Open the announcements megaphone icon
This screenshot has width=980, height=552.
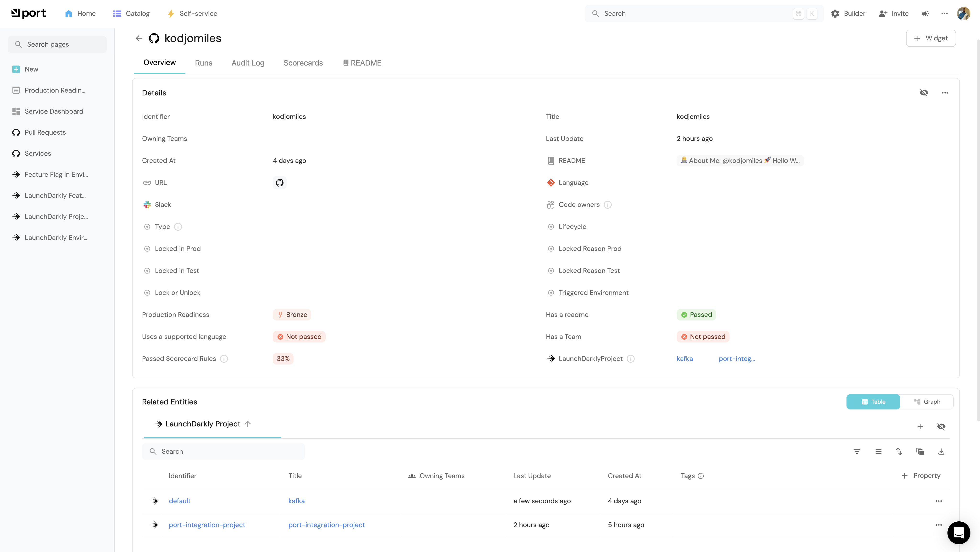point(925,14)
